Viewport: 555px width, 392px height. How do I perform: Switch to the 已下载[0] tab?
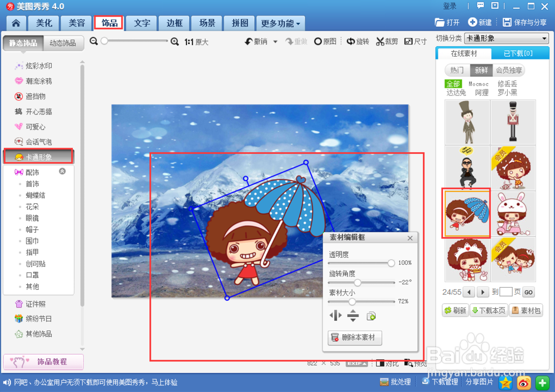coord(518,53)
